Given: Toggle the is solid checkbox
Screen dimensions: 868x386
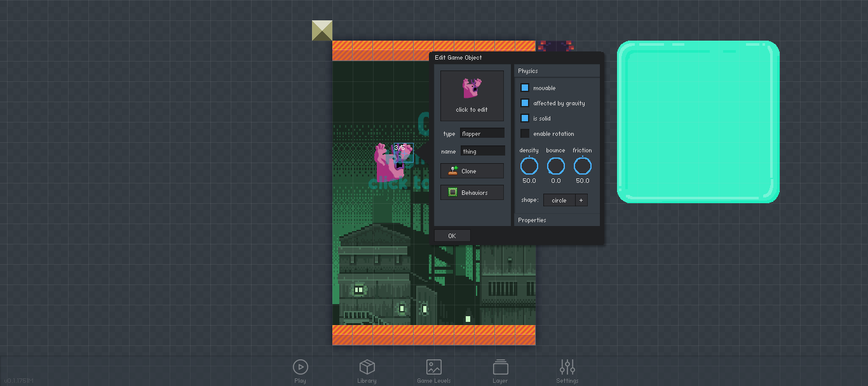Looking at the screenshot, I should (525, 118).
